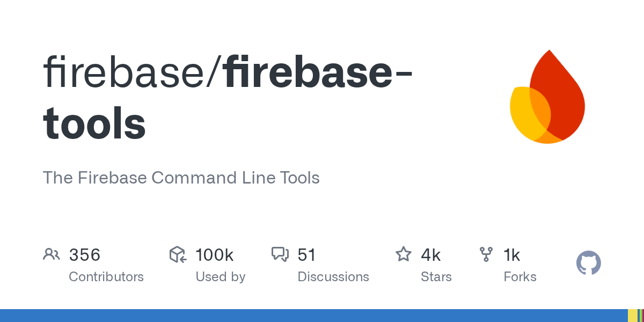Click the Stars star icon

(x=403, y=254)
